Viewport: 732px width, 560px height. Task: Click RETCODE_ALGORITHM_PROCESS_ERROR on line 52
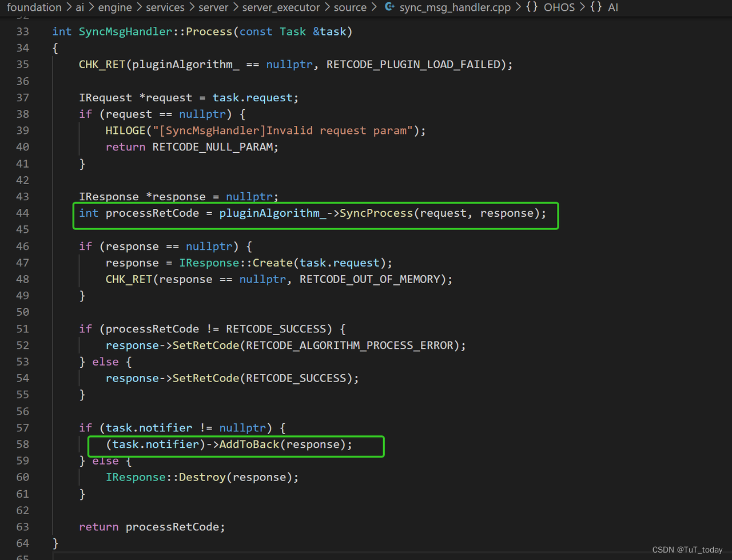click(350, 345)
